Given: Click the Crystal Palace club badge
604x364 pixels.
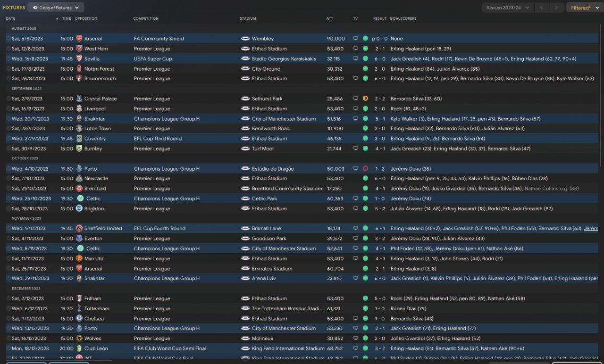Looking at the screenshot, I should pos(79,99).
